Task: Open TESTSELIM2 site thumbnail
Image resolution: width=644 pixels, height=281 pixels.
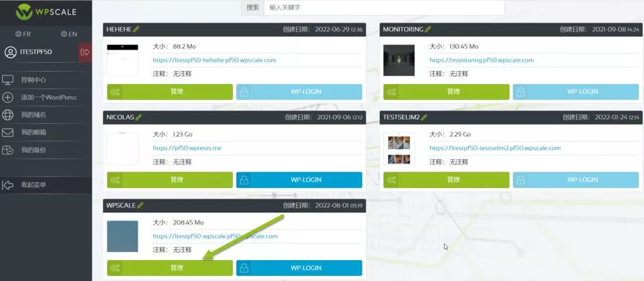Action: pyautogui.click(x=399, y=148)
